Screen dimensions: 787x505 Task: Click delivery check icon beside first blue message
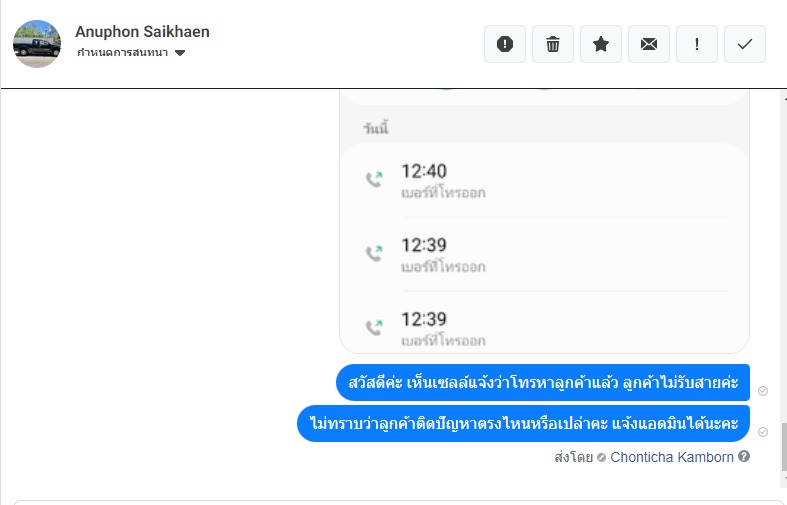click(x=763, y=391)
